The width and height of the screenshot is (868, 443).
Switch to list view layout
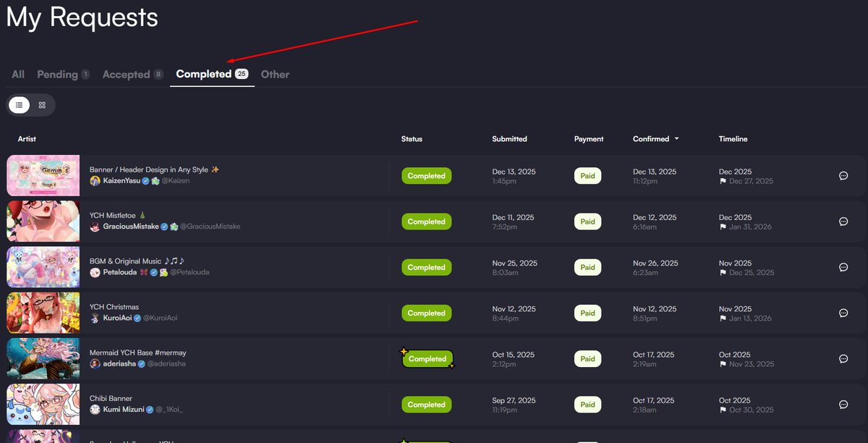click(x=19, y=105)
